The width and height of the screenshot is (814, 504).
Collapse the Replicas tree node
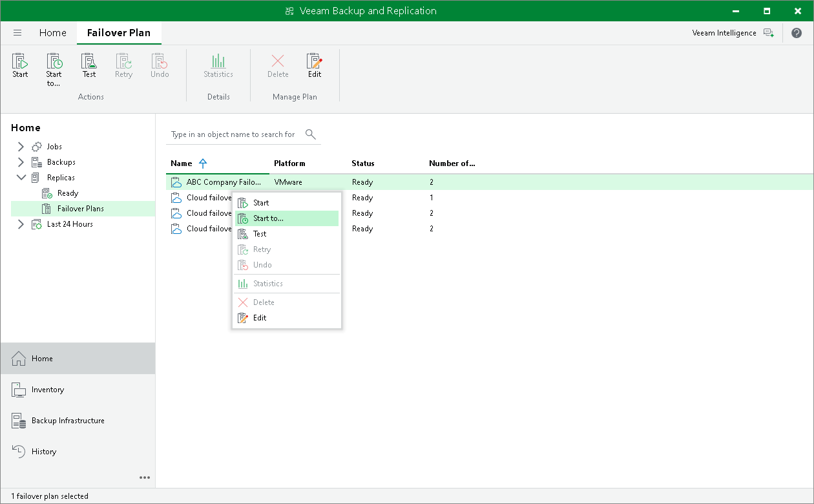(21, 178)
